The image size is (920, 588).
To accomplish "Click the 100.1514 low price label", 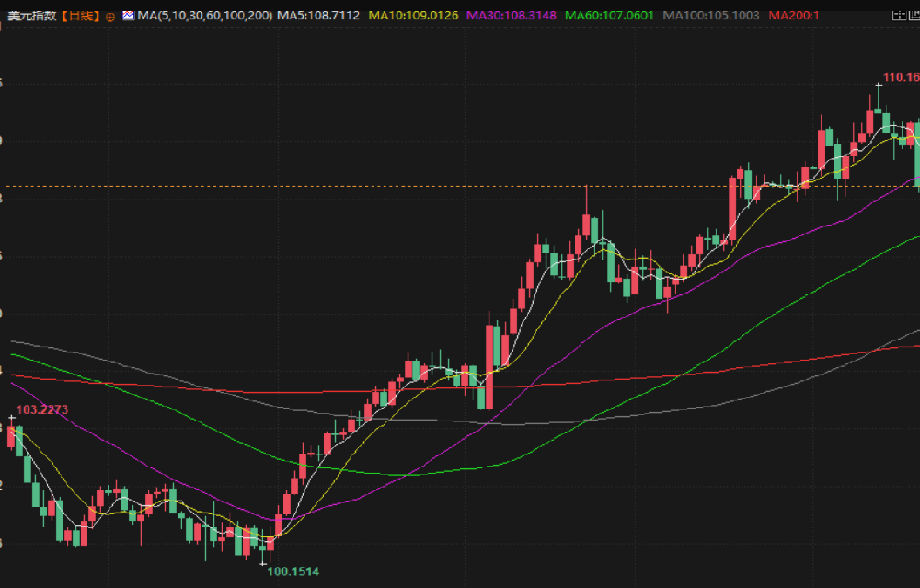I will pyautogui.click(x=293, y=571).
